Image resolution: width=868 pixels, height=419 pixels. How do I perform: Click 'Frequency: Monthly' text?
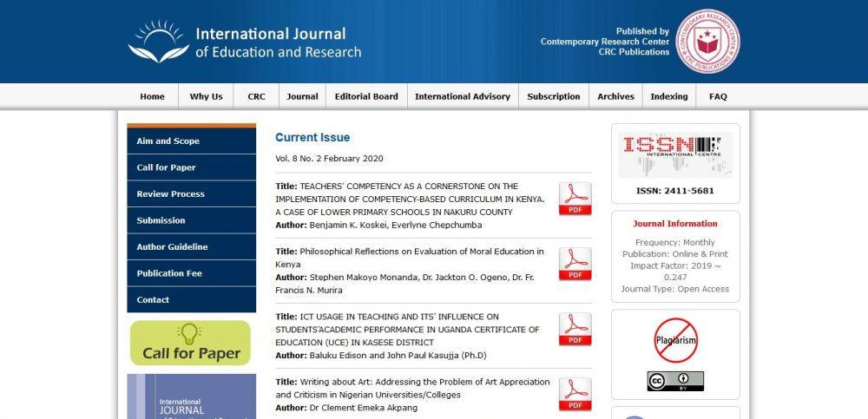pyautogui.click(x=674, y=242)
